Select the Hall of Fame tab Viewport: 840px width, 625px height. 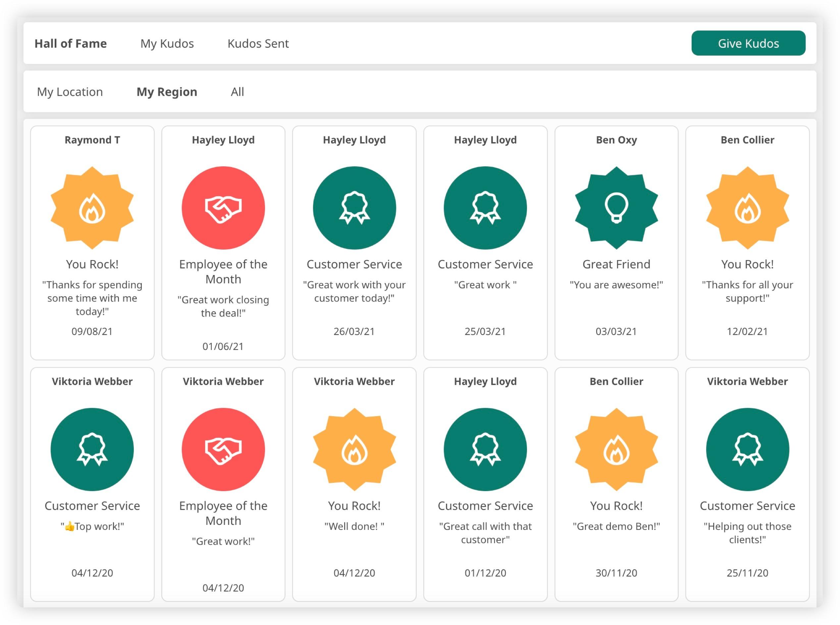(71, 43)
